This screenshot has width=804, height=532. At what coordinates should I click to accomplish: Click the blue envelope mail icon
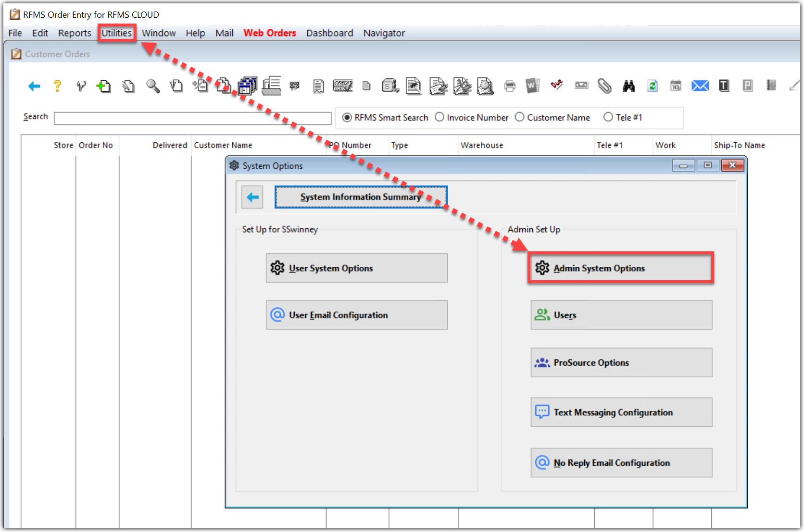700,86
